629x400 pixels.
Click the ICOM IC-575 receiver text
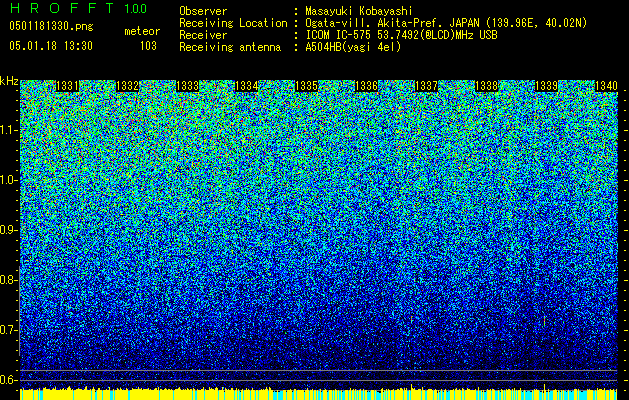[401, 35]
